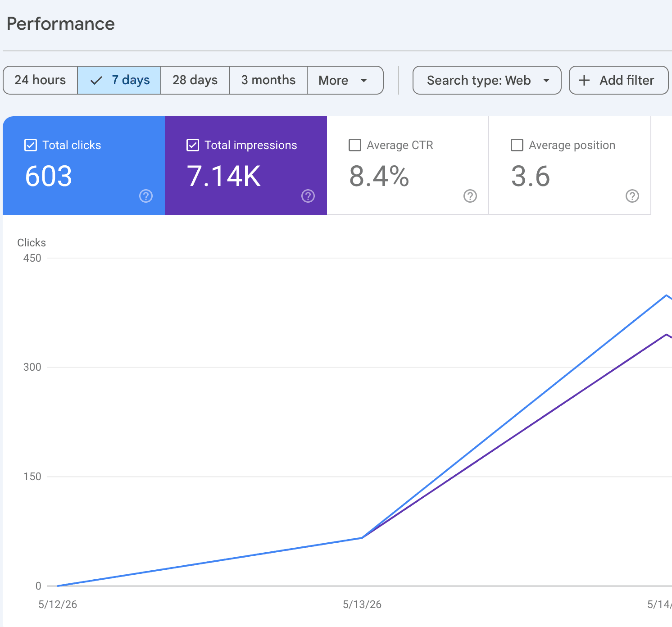Open help icon on Total clicks card
This screenshot has height=627, width=672.
click(x=146, y=196)
